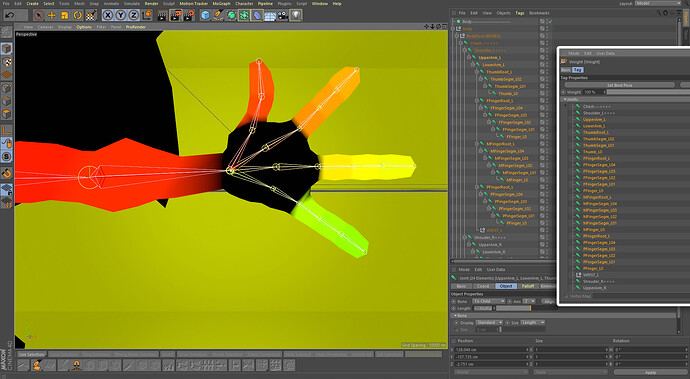Add a Camera object
The width and height of the screenshot is (690, 379).
(x=283, y=15)
